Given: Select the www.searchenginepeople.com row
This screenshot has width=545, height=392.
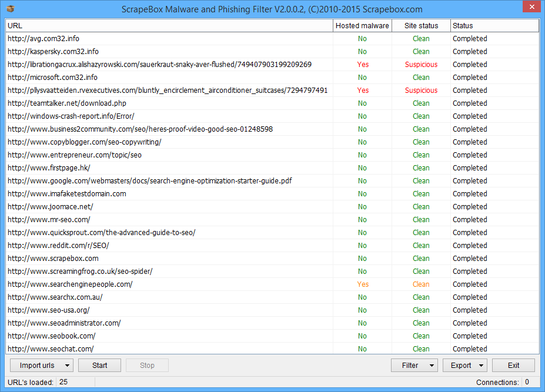Looking at the screenshot, I should (x=70, y=284).
